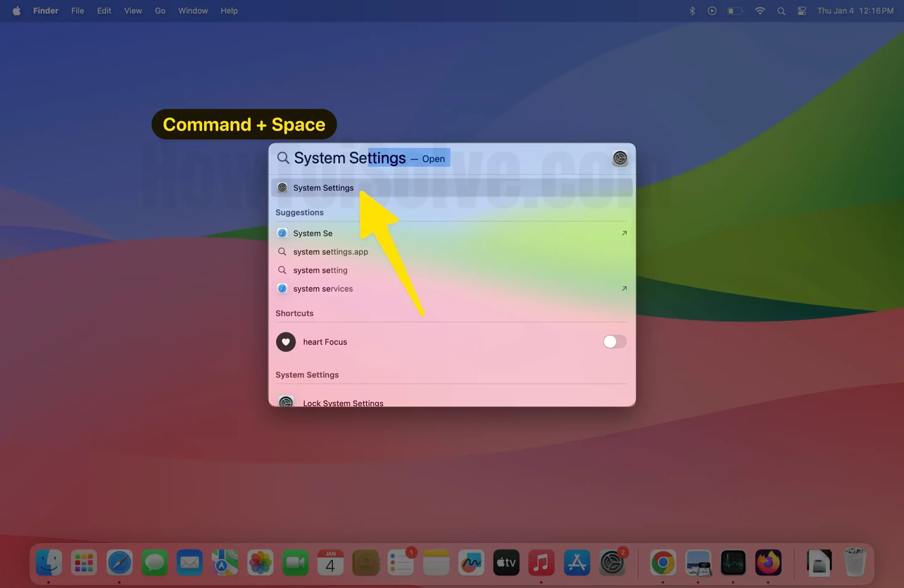
Task: Launch Firefox from the Dock
Action: click(x=768, y=563)
